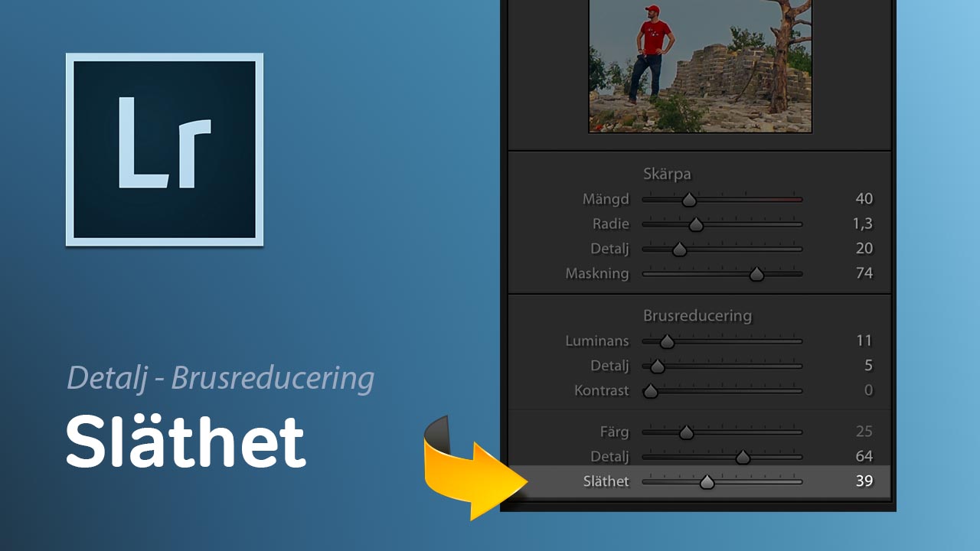
Task: Click the Färg label
Action: point(615,432)
